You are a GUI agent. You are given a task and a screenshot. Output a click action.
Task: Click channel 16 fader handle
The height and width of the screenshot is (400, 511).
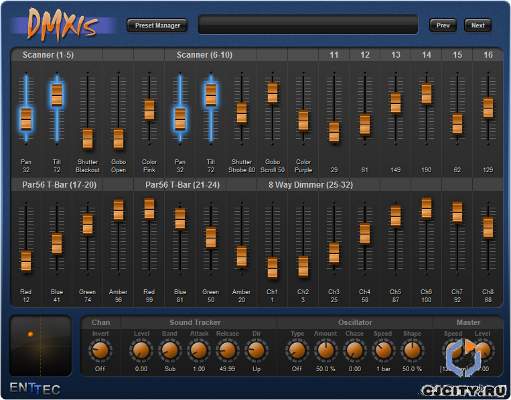coord(488,107)
